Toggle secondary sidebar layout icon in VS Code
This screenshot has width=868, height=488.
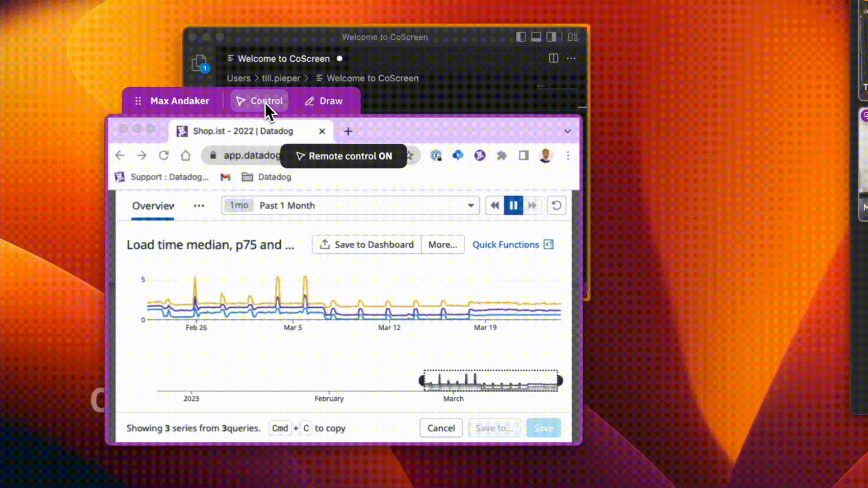click(551, 37)
